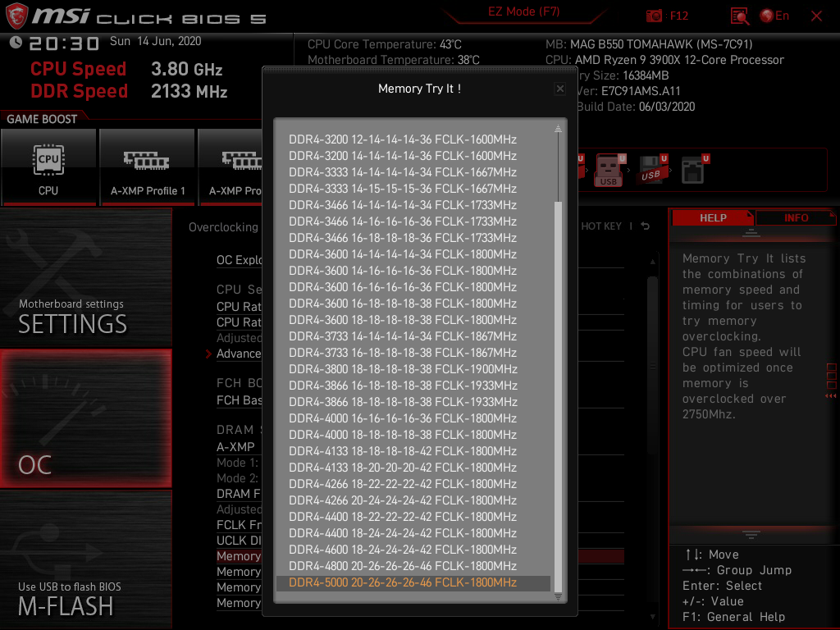The height and width of the screenshot is (630, 840).
Task: Open the OC section
Action: [x=85, y=418]
